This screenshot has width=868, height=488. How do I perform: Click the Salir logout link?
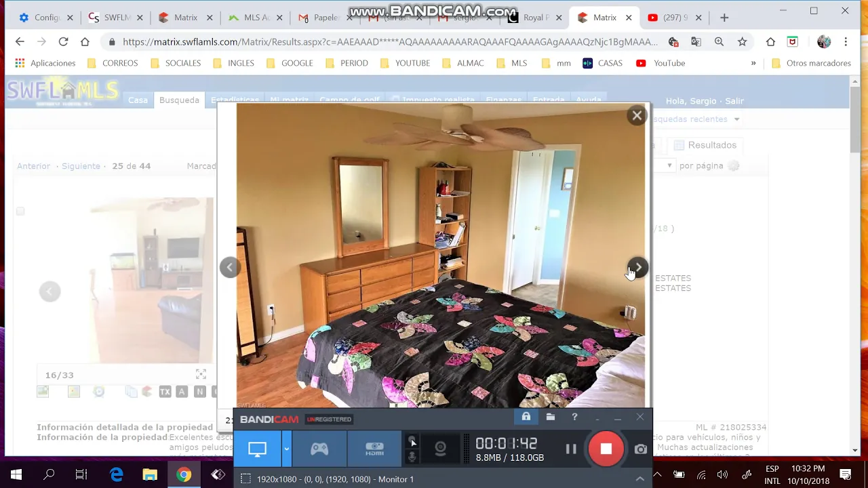point(734,101)
